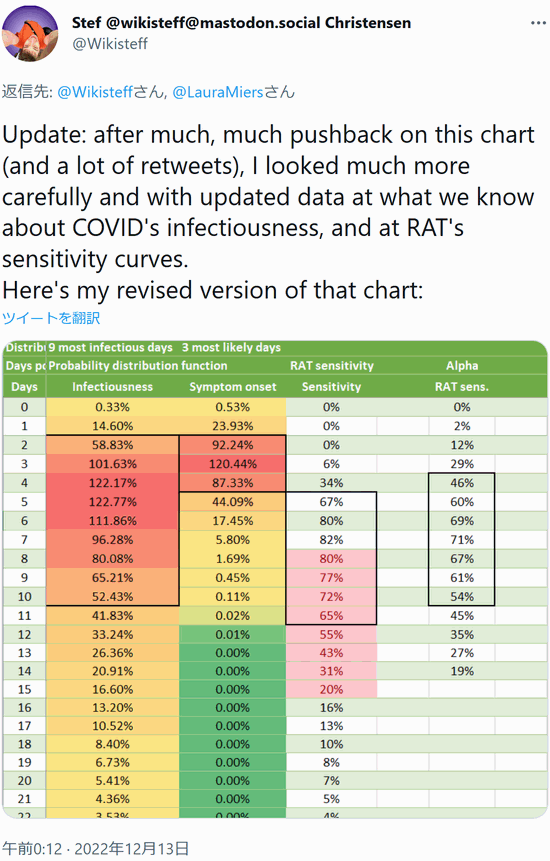Click the tweet timestamp 2022年12月13日
550x861 pixels.
pyautogui.click(x=96, y=848)
